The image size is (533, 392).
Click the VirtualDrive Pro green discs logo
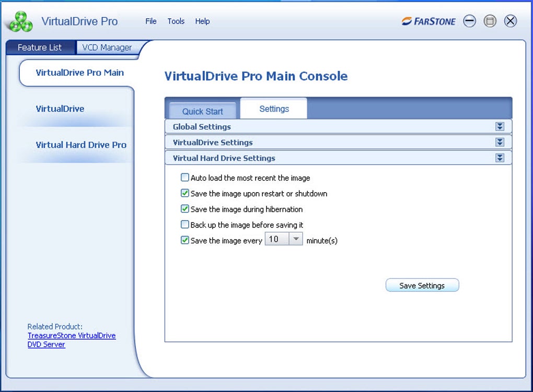(x=21, y=22)
